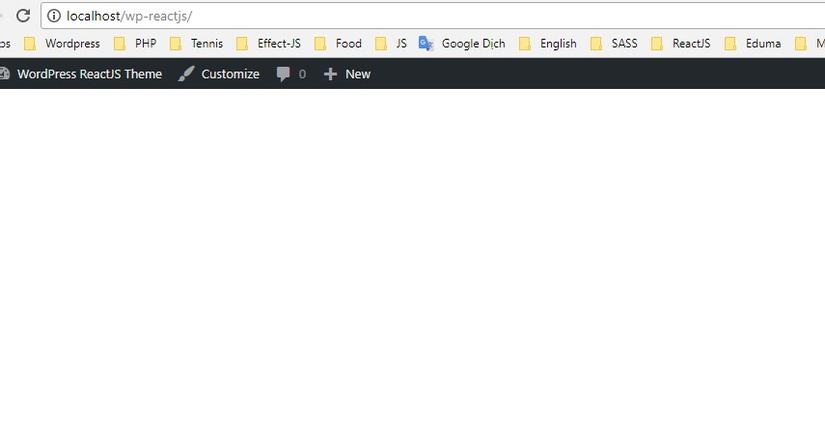Expand the JS bookmarks folder
This screenshot has width=825, height=422.
point(392,44)
